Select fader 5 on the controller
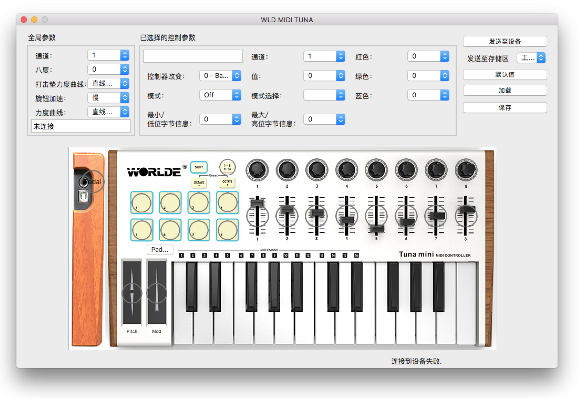The height and width of the screenshot is (398, 581). (376, 216)
